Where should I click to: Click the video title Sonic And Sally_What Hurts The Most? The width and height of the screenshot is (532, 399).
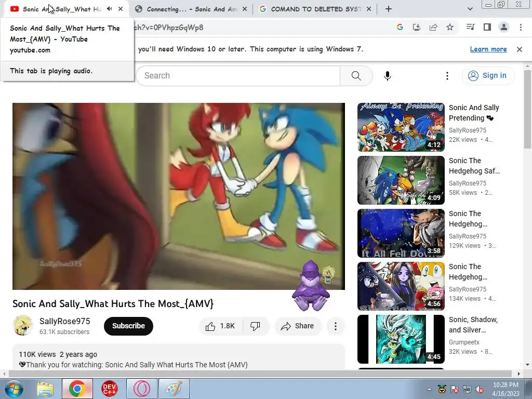tap(113, 303)
